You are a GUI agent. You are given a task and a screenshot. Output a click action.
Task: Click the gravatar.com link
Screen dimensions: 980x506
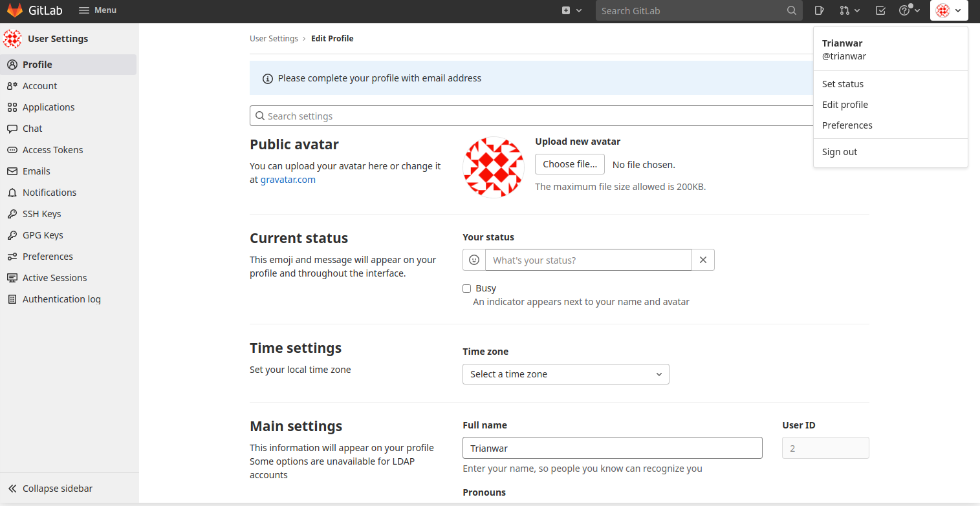coord(287,179)
